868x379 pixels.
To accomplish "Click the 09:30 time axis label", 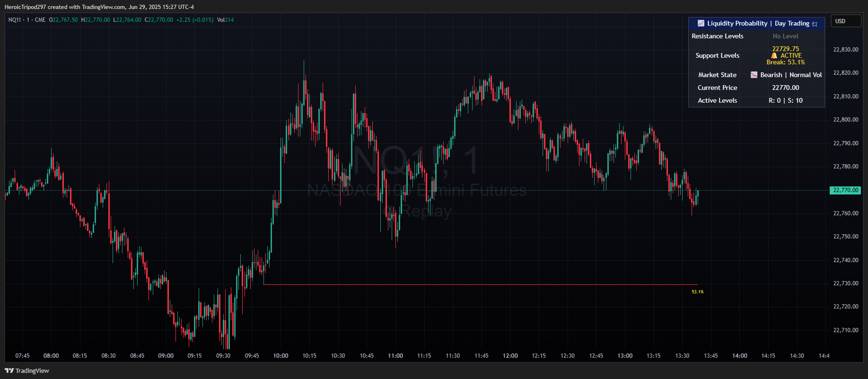I will [x=223, y=356].
